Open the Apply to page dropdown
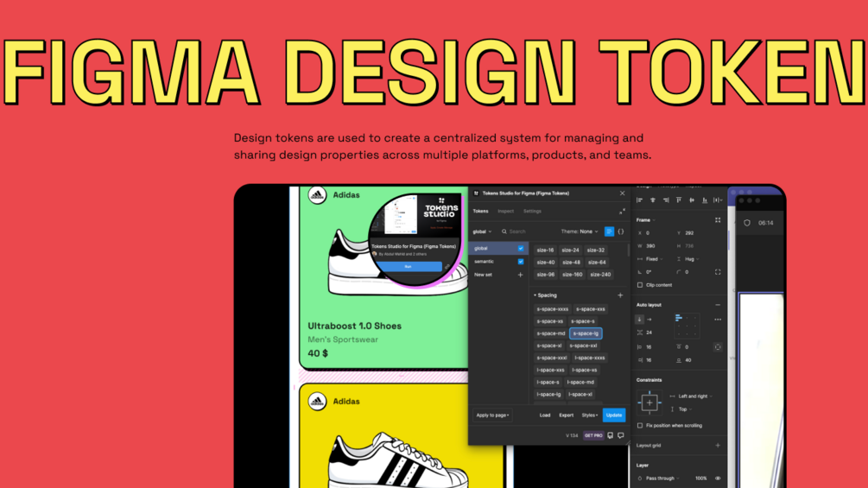The image size is (868, 488). [492, 415]
